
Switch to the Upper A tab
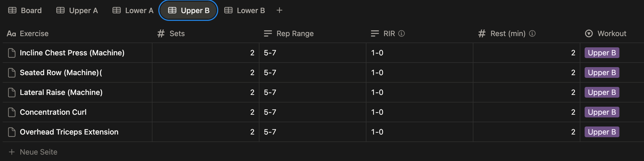[x=77, y=10]
